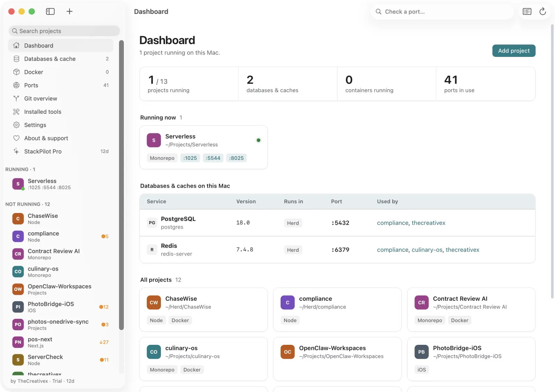Open the culinary-os link in Redis row

tap(427, 249)
